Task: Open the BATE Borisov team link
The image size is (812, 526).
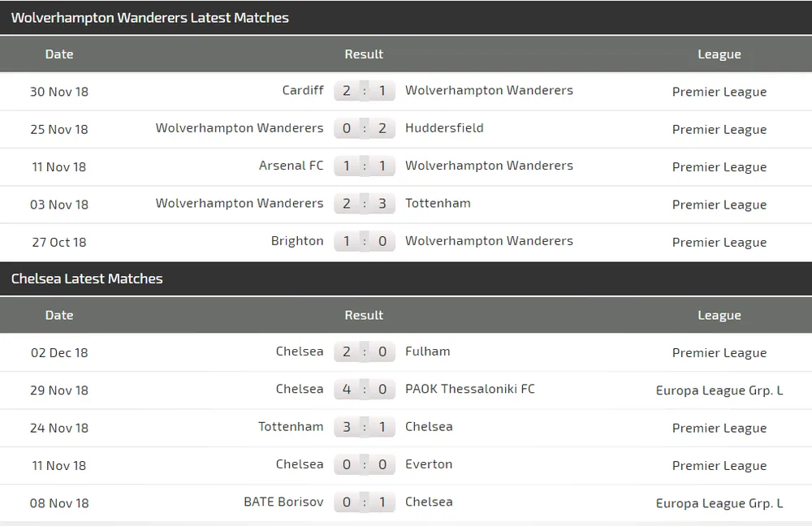Action: coord(283,502)
